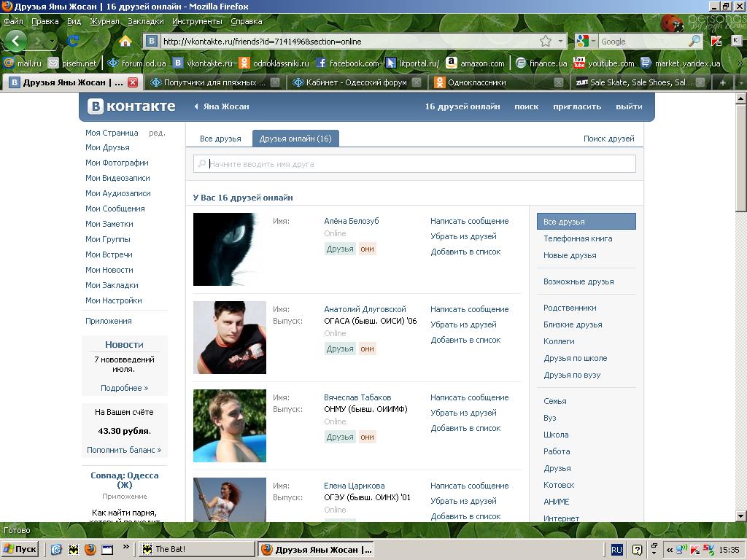Click the magnifier icon in the Google search box
The width and height of the screenshot is (747, 560).
[x=694, y=42]
